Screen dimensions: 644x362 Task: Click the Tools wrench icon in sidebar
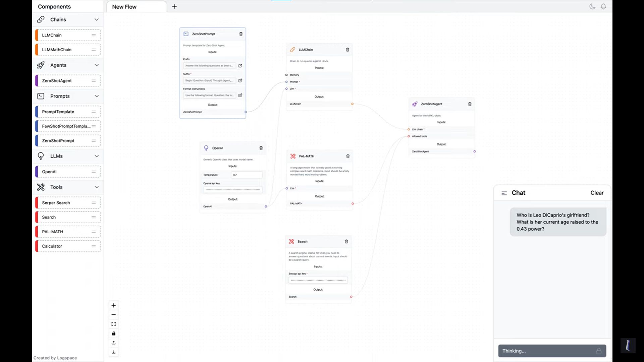tap(41, 187)
